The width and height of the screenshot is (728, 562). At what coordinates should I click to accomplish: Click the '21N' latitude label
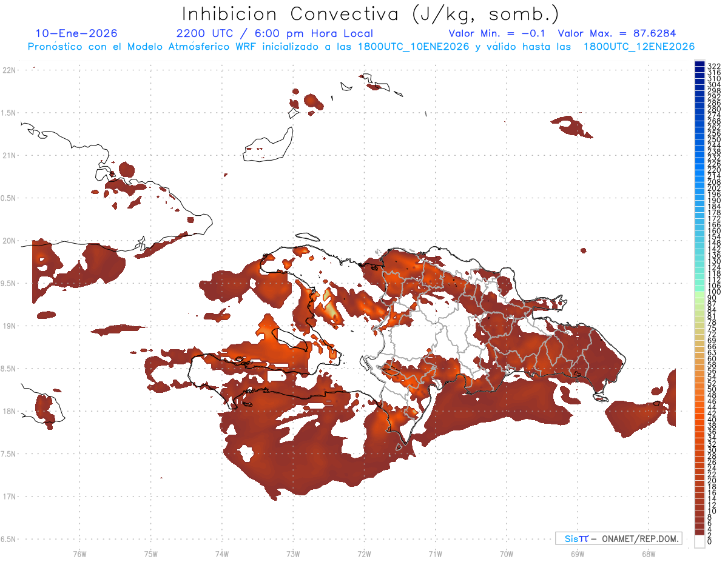(9, 155)
